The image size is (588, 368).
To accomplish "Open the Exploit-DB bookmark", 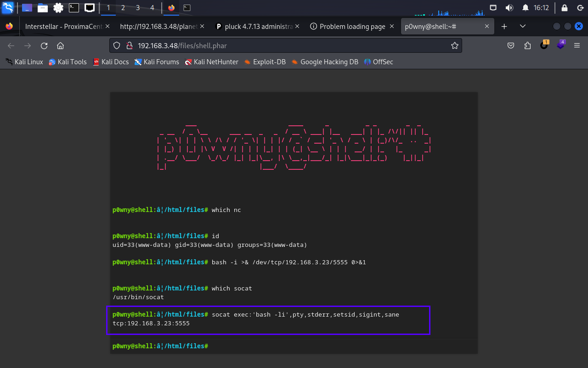I will (265, 62).
